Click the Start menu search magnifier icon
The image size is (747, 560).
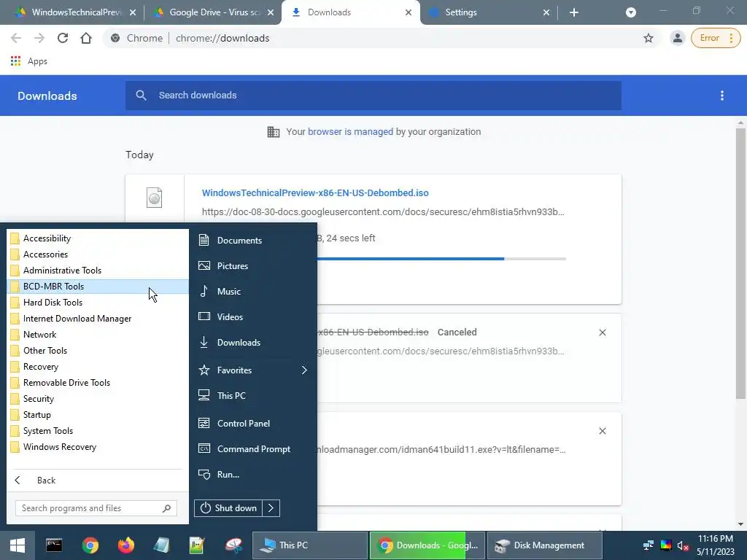point(166,508)
